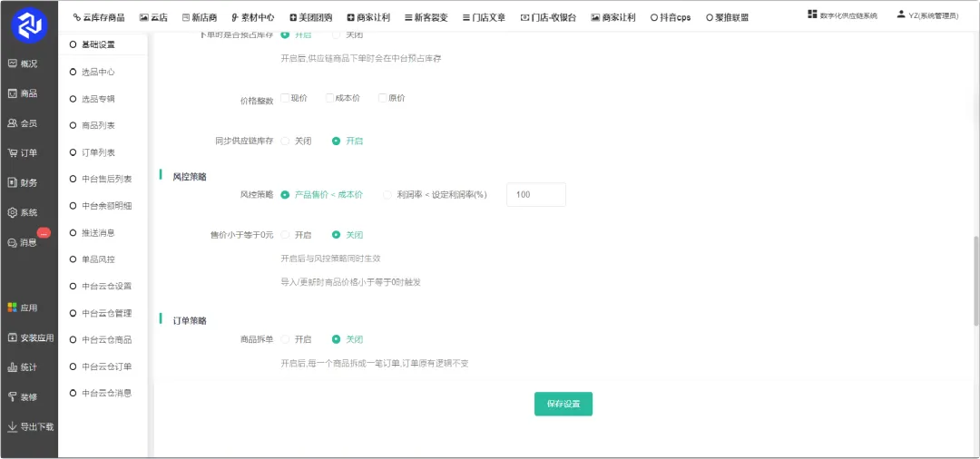Check 原价 price rounding checkbox
Viewport: 980px width, 459px height.
[x=383, y=98]
